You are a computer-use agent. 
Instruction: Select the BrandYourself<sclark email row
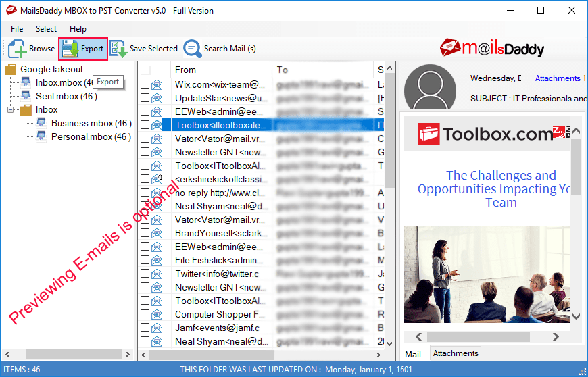(x=261, y=233)
